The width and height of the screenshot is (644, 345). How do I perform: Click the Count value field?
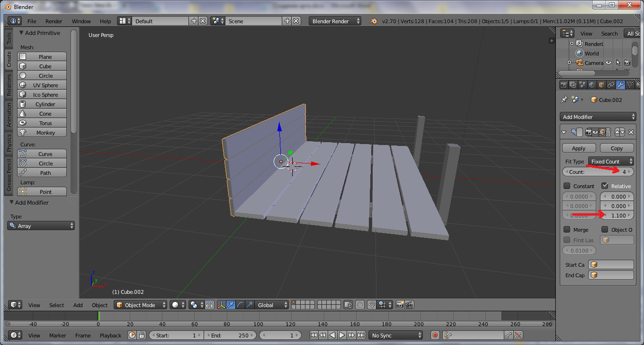(x=598, y=172)
